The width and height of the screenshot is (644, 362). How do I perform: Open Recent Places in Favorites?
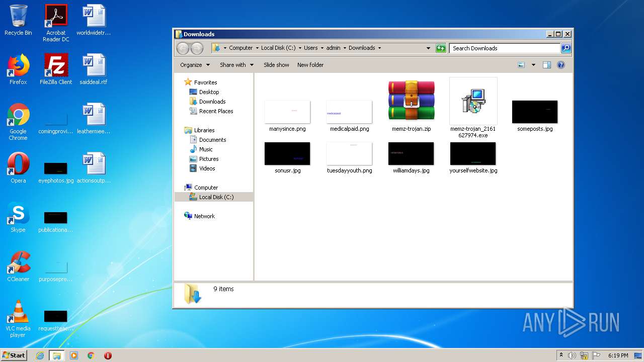(211, 111)
